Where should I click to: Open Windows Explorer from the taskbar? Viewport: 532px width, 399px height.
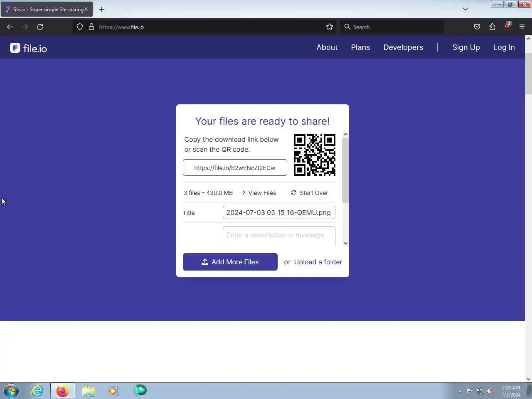point(89,391)
